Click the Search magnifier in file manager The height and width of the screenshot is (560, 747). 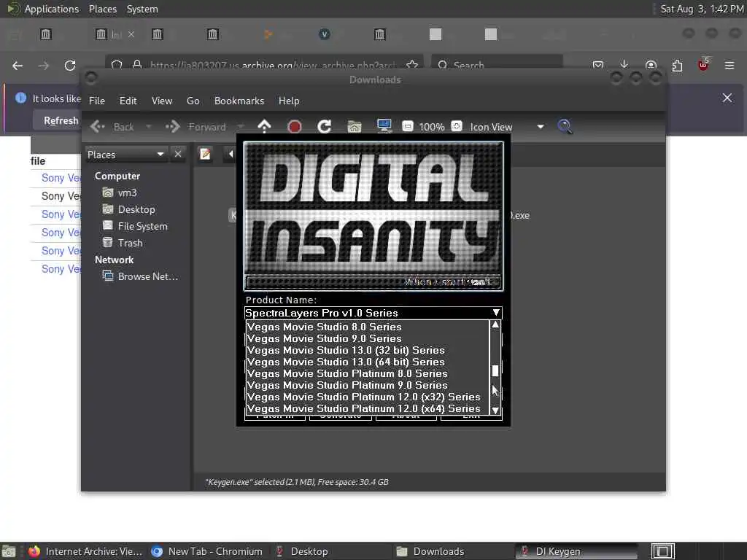pos(565,126)
